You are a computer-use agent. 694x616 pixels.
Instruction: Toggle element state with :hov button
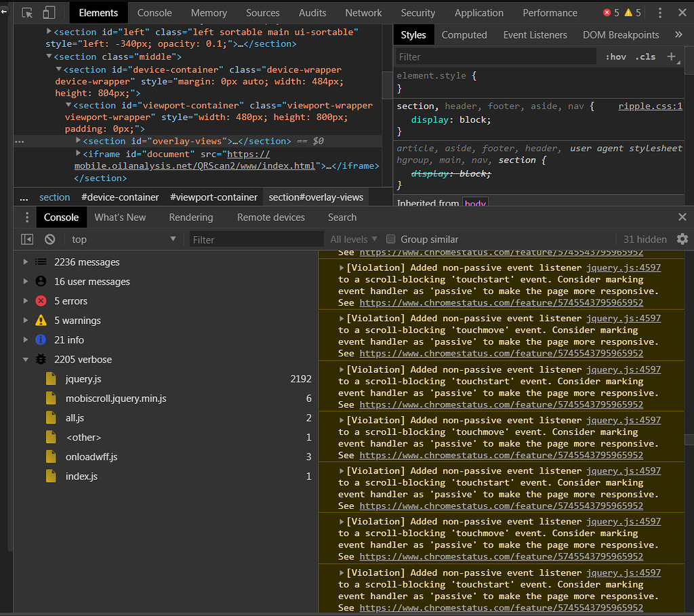[x=615, y=57]
